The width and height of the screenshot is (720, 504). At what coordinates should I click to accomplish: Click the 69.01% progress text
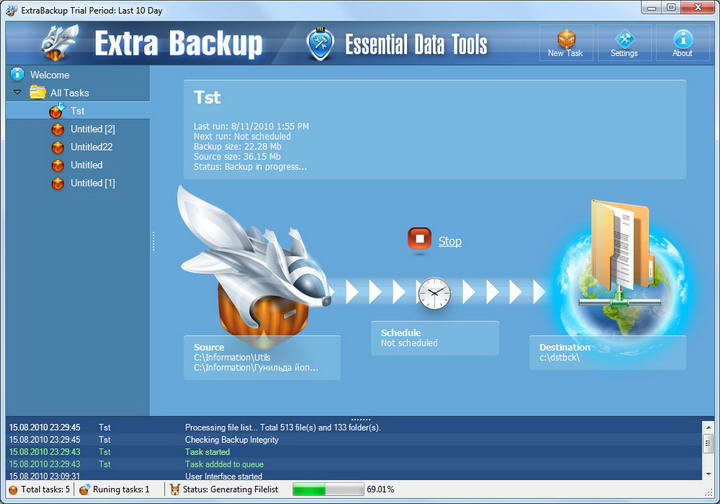point(380,490)
